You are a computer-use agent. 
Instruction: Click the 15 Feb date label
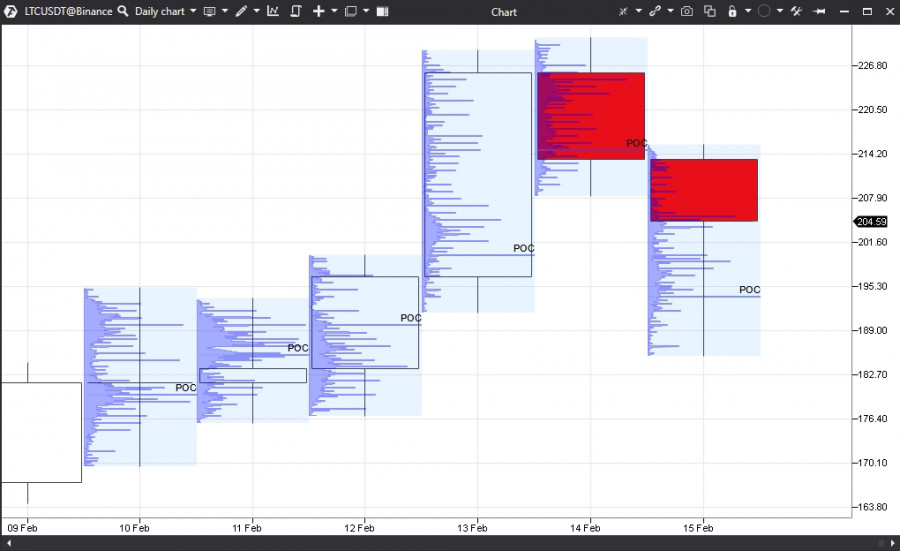[698, 528]
